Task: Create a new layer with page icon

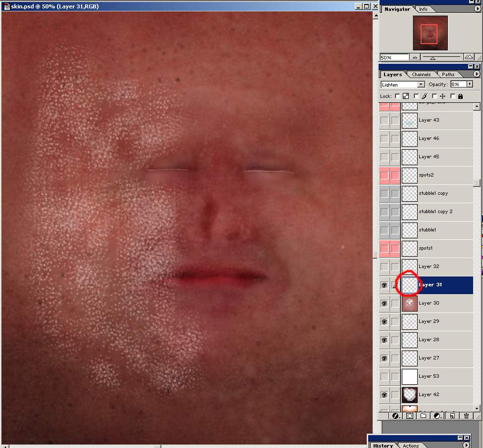Action: 452,416
